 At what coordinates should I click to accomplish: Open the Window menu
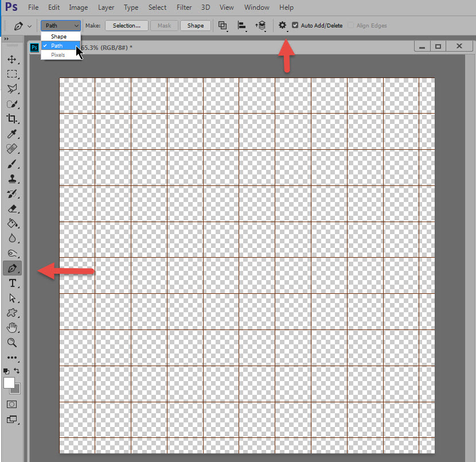pyautogui.click(x=256, y=7)
